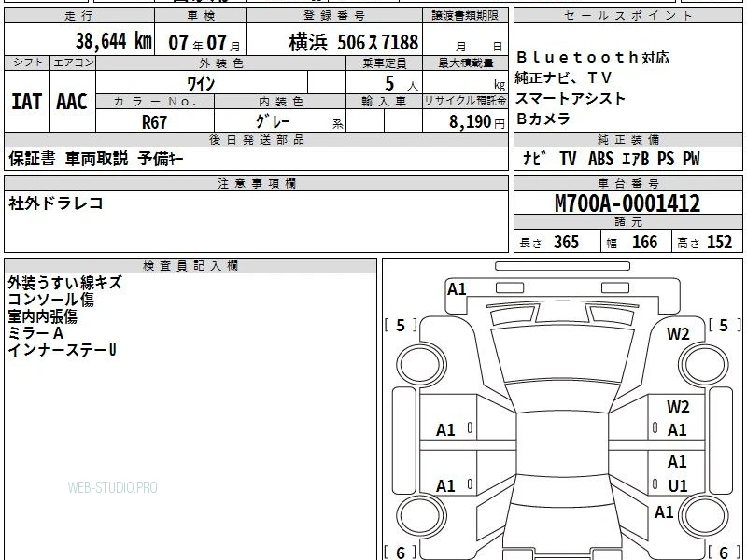
Task: Click the 注意事項欄 header
Action: click(256, 183)
